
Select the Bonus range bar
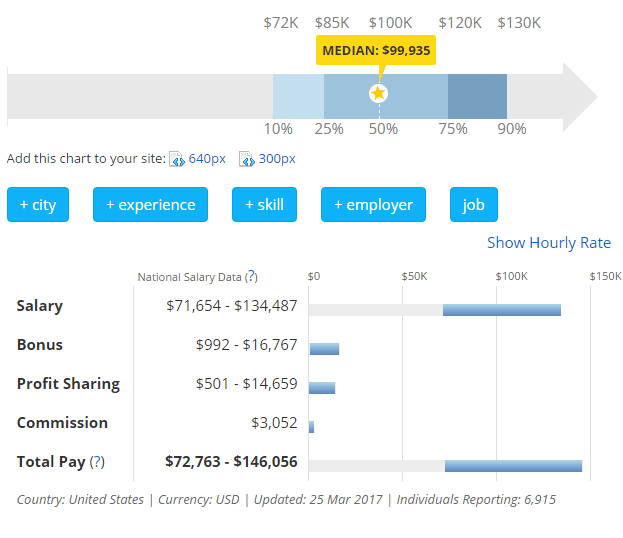pyautogui.click(x=324, y=349)
